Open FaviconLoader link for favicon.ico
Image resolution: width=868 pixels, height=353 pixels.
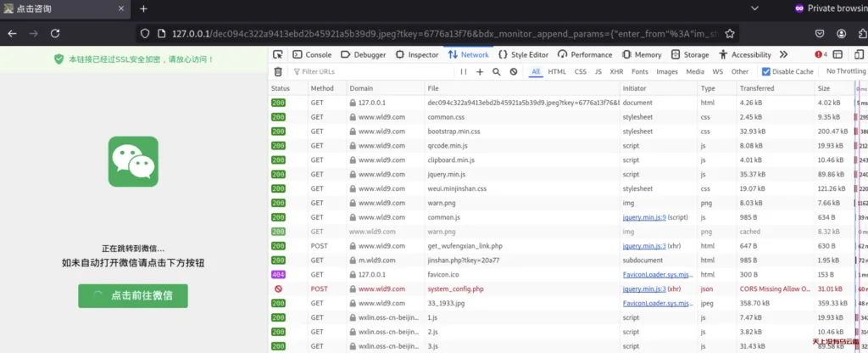tap(658, 274)
